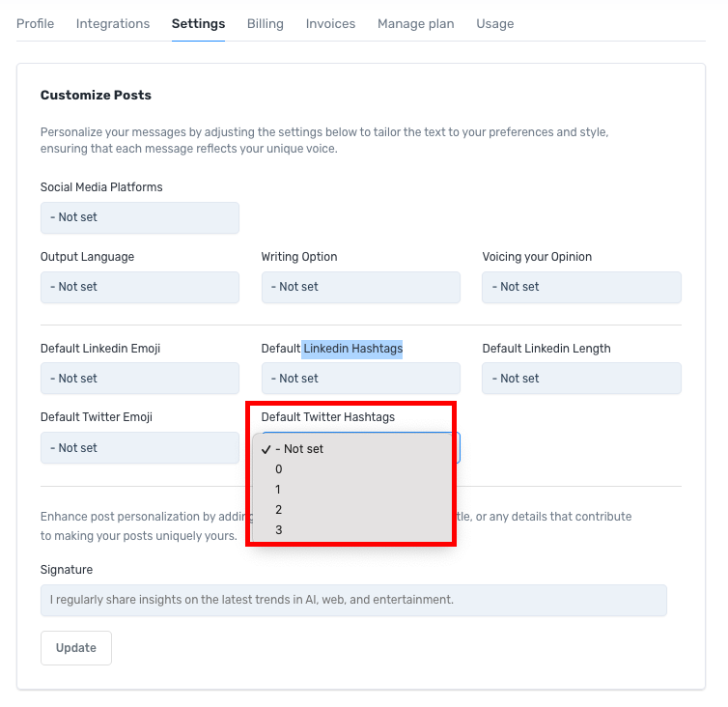Open the Invoices tab

[330, 23]
